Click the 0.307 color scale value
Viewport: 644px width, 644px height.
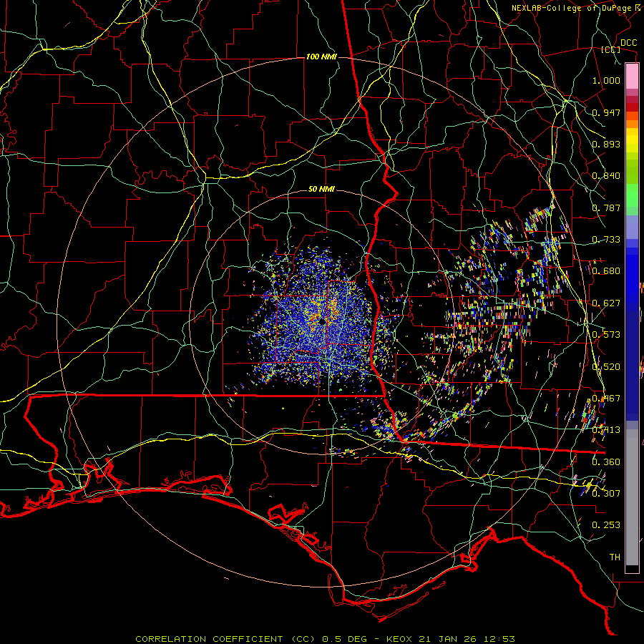[606, 494]
